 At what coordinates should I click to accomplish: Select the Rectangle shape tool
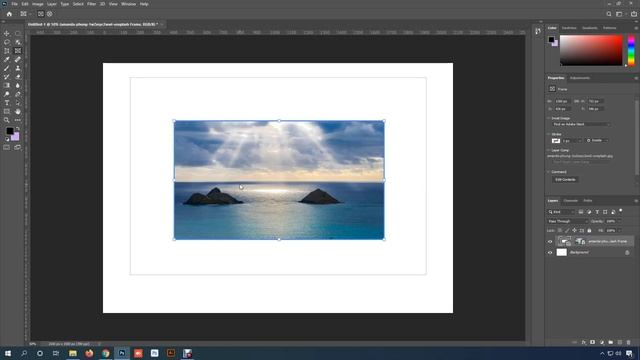tap(7, 111)
